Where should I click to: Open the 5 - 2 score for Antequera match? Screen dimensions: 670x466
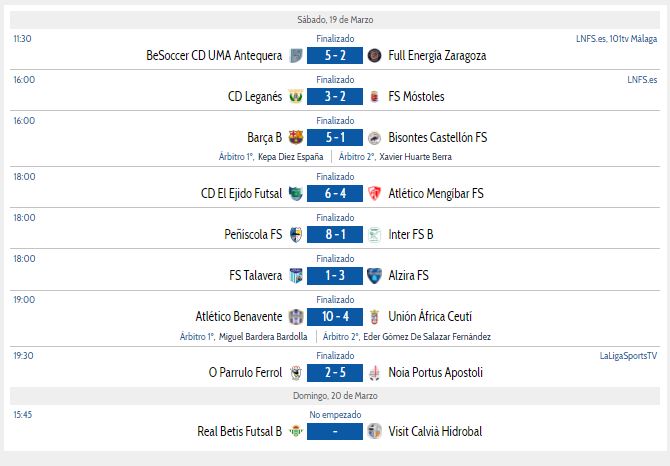point(335,56)
